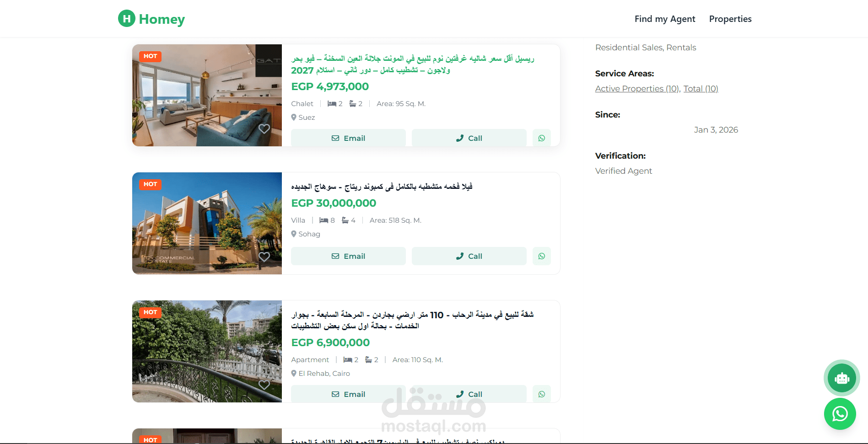868x444 pixels.
Task: Email about the El Rehab apartment
Action: [x=348, y=394]
